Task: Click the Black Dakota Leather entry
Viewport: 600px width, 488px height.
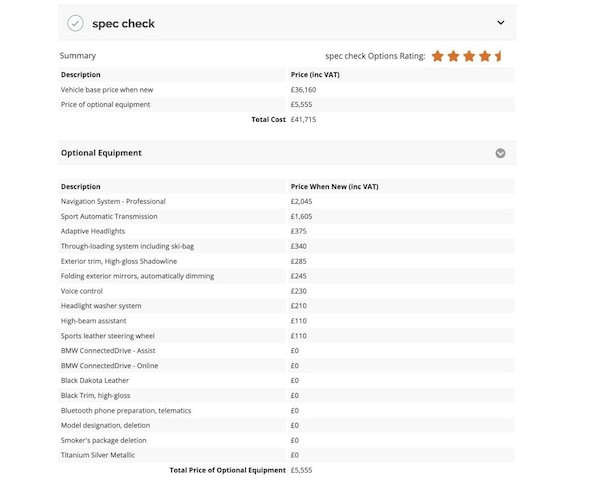Action: [x=95, y=380]
